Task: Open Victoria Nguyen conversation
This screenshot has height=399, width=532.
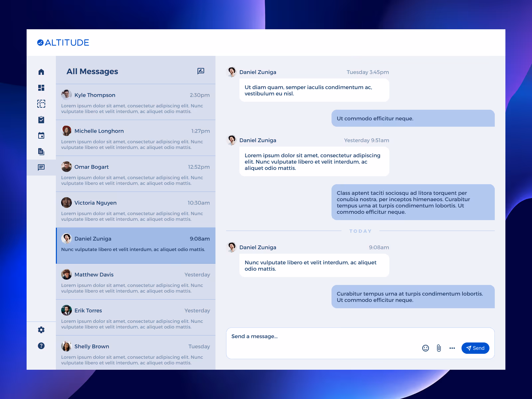Action: 136,210
